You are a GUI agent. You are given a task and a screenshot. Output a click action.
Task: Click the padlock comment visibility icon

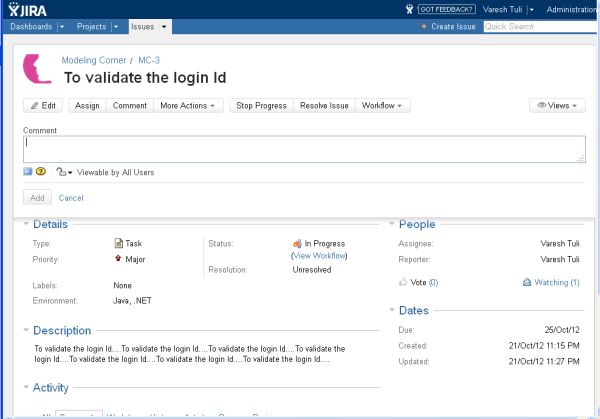(x=62, y=172)
